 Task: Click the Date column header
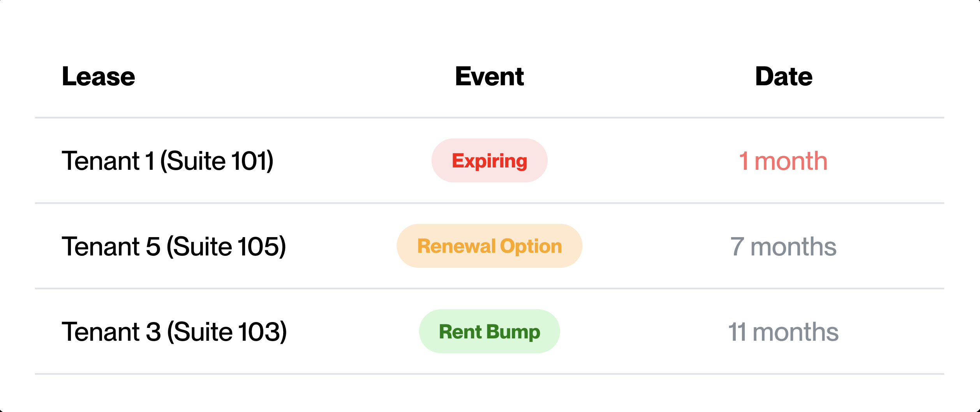click(x=784, y=76)
